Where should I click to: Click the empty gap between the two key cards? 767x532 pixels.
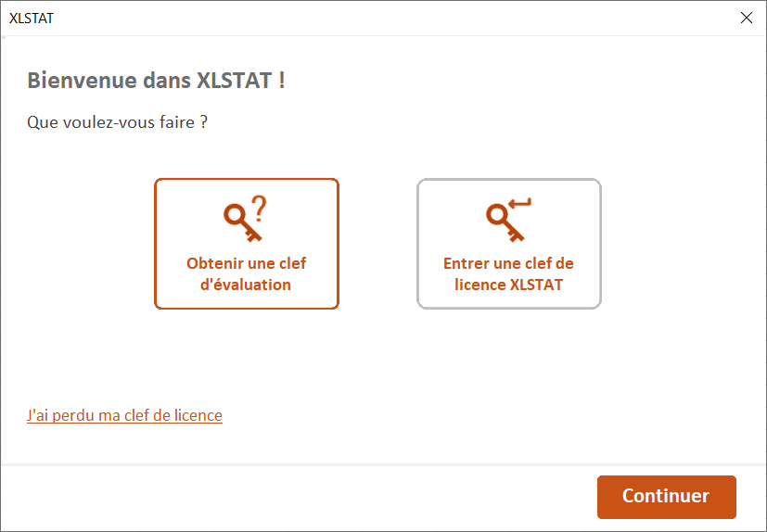(377, 244)
